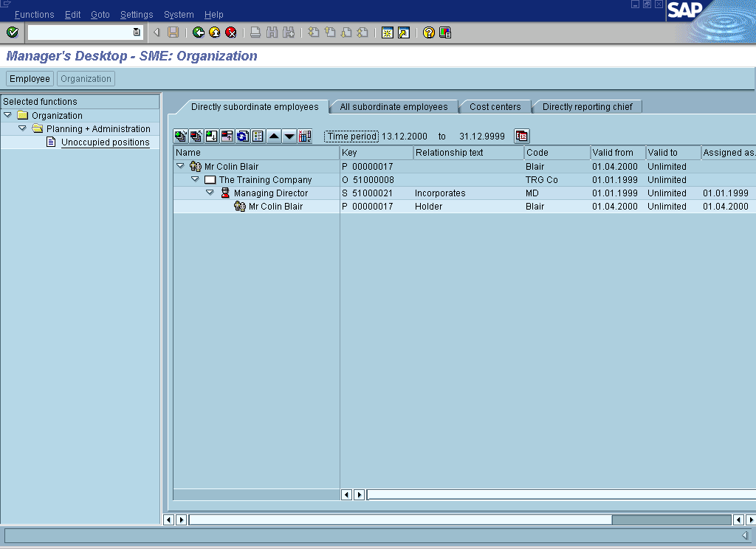Click the inner scrollbar right arrow

point(359,494)
